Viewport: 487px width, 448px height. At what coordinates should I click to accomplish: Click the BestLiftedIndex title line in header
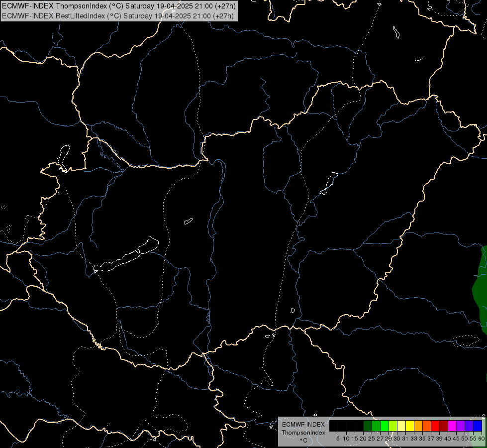(x=118, y=16)
